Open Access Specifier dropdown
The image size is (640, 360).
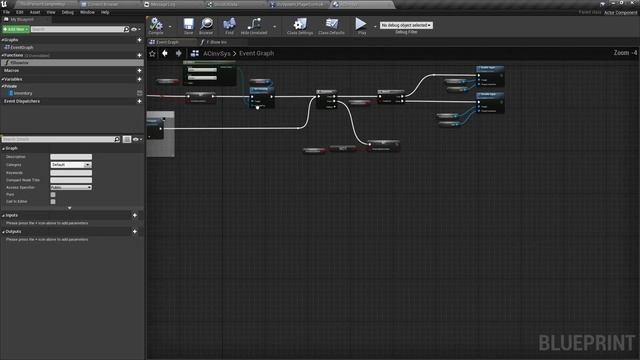coord(71,187)
